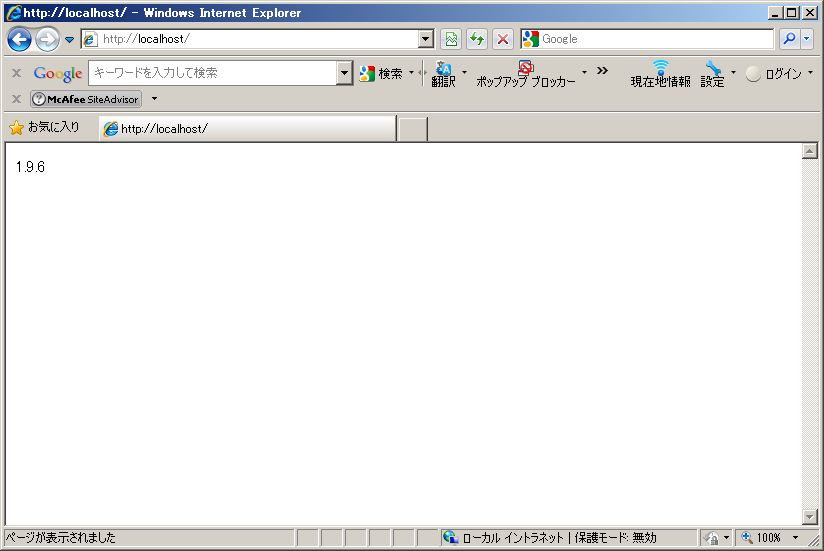Click the IE icon in title bar

[x=14, y=13]
